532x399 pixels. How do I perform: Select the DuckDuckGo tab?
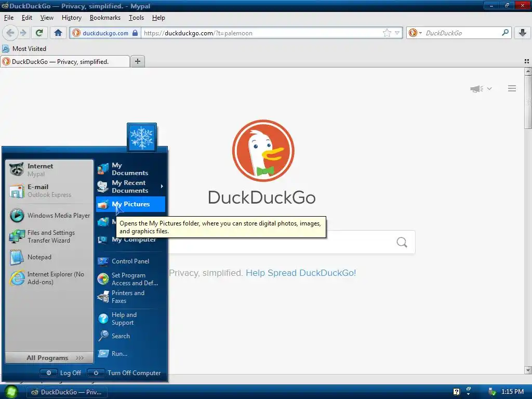[x=65, y=61]
